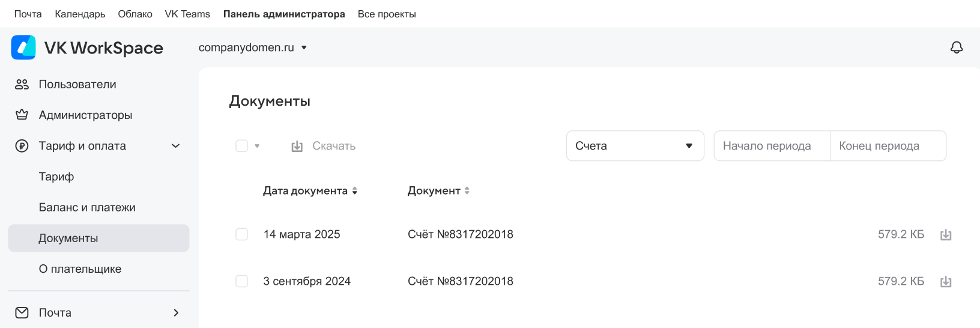Go to Администраторы in the sidebar
980x328 pixels.
click(x=85, y=115)
